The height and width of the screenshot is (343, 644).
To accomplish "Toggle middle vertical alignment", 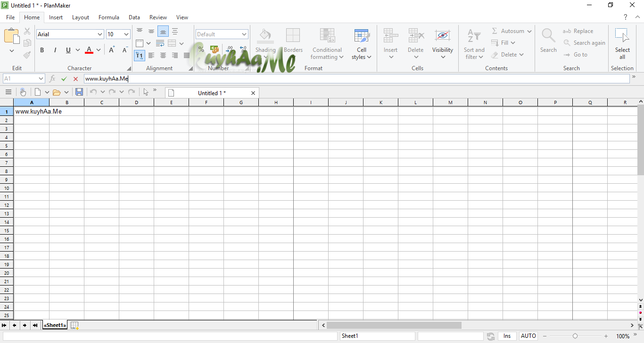I will click(151, 32).
